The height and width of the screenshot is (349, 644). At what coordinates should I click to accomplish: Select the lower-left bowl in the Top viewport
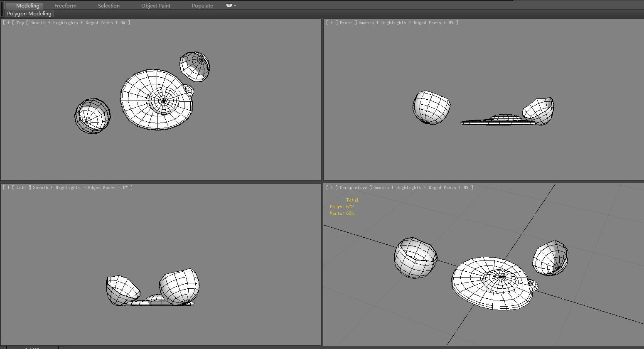pyautogui.click(x=93, y=116)
